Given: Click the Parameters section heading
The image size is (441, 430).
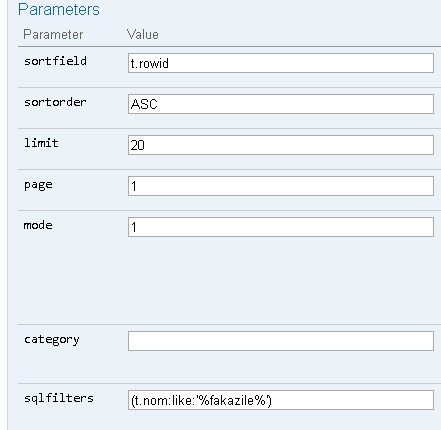Looking at the screenshot, I should click(59, 9).
